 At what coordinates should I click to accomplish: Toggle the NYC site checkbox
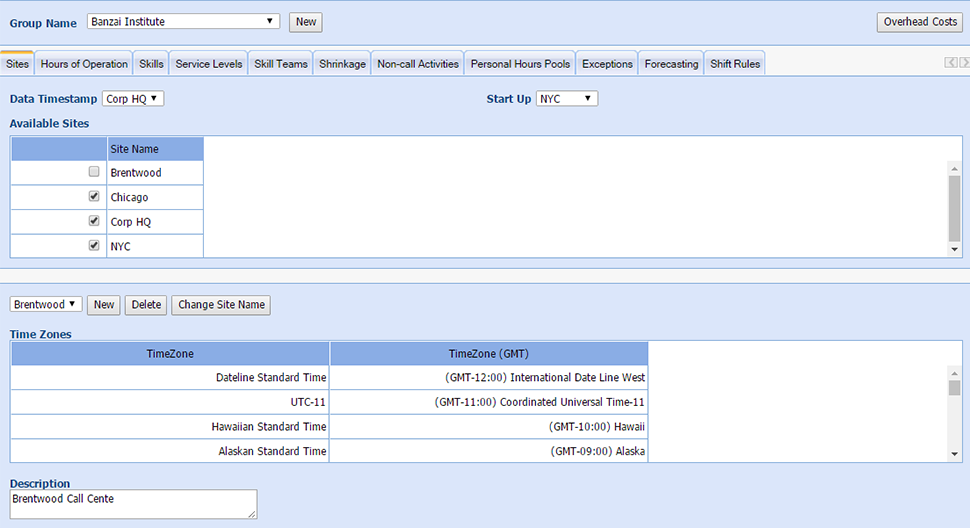click(94, 245)
